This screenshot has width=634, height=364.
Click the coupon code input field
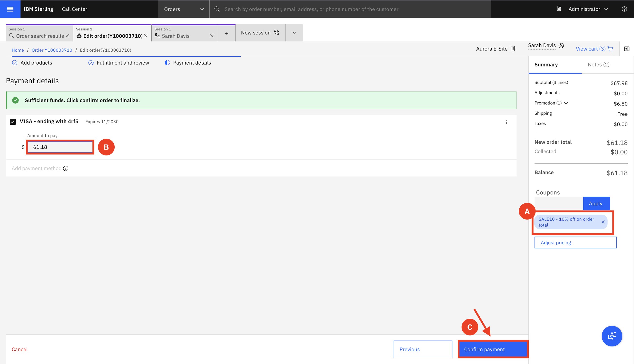click(558, 203)
